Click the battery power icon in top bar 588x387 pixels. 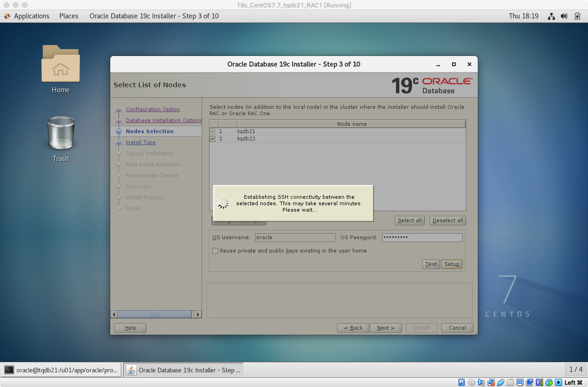[x=577, y=16]
